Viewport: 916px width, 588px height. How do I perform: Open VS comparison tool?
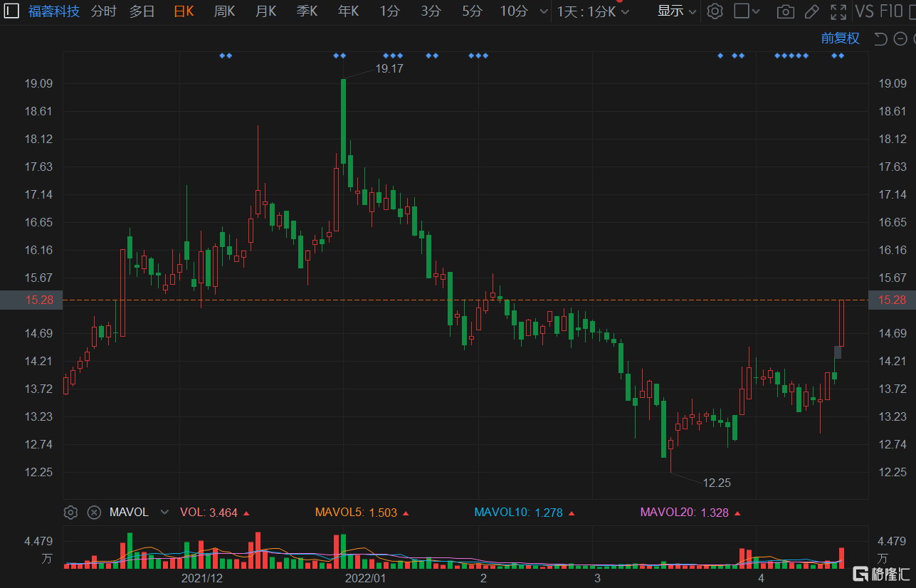tap(864, 11)
